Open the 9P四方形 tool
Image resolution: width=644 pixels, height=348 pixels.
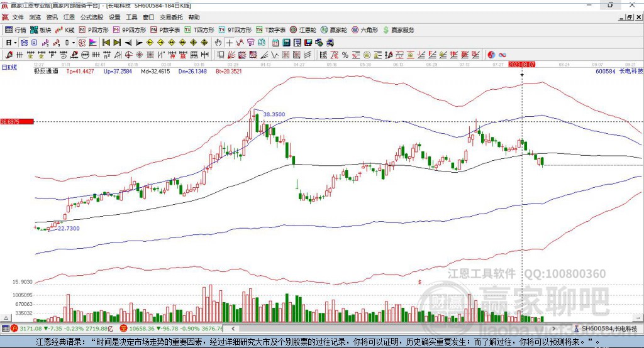point(130,30)
